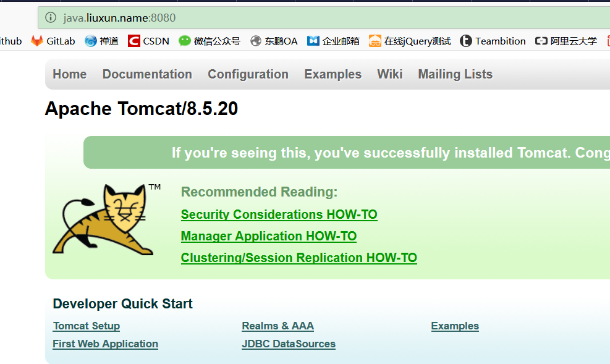Click the Tomcat cat logo image

pyautogui.click(x=106, y=219)
